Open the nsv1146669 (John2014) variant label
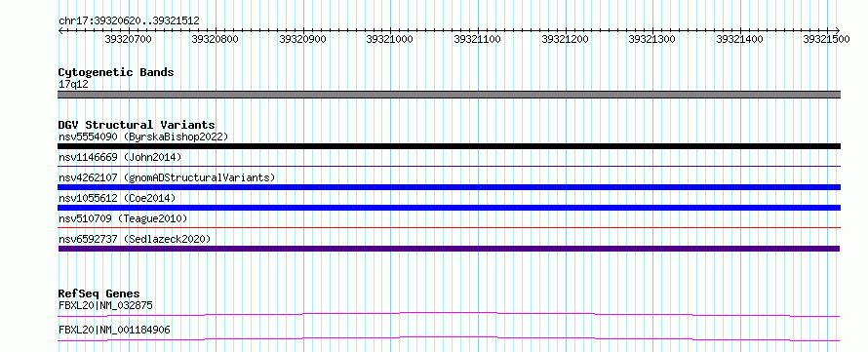The image size is (868, 352). point(120,157)
